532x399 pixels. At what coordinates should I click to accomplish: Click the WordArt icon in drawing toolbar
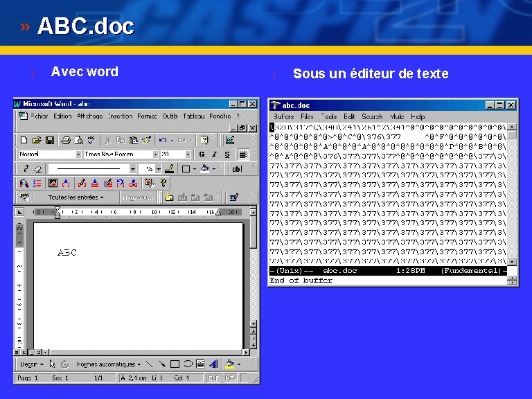213,364
